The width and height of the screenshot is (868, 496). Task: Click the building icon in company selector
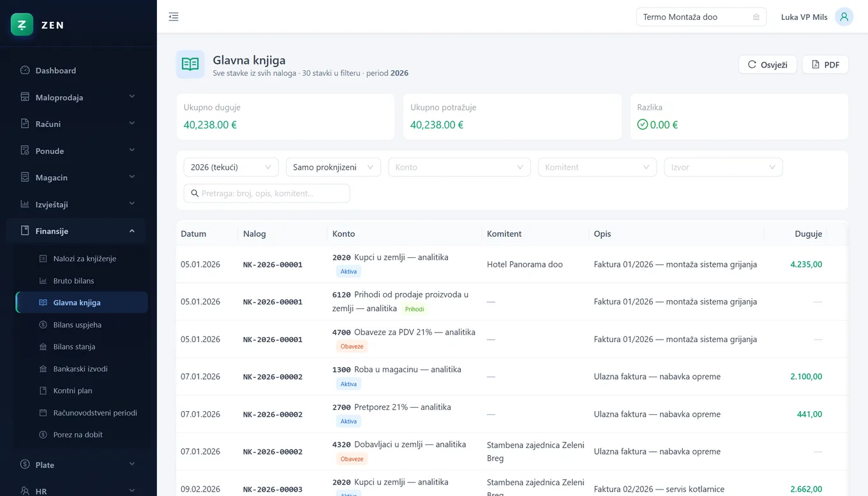pyautogui.click(x=756, y=17)
